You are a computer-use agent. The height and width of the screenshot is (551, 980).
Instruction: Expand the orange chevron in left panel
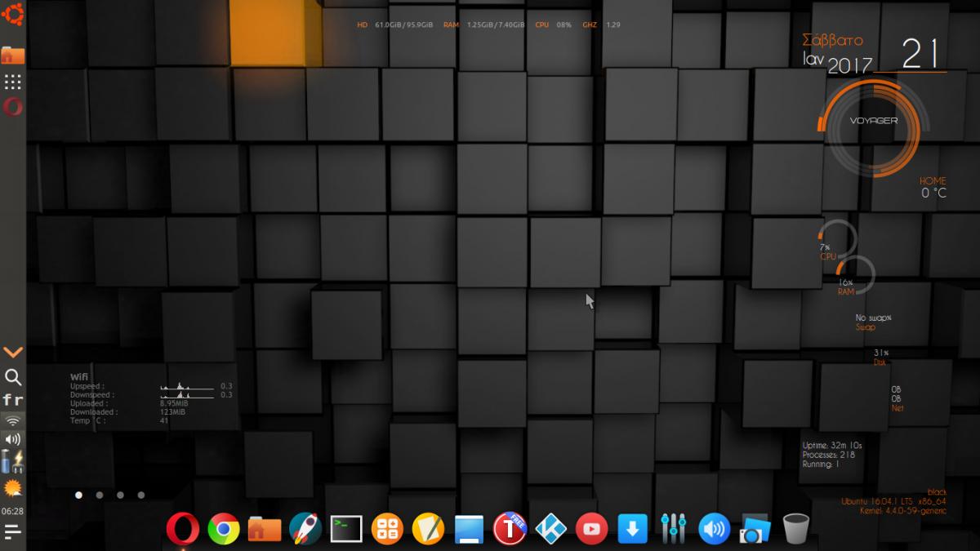[13, 352]
